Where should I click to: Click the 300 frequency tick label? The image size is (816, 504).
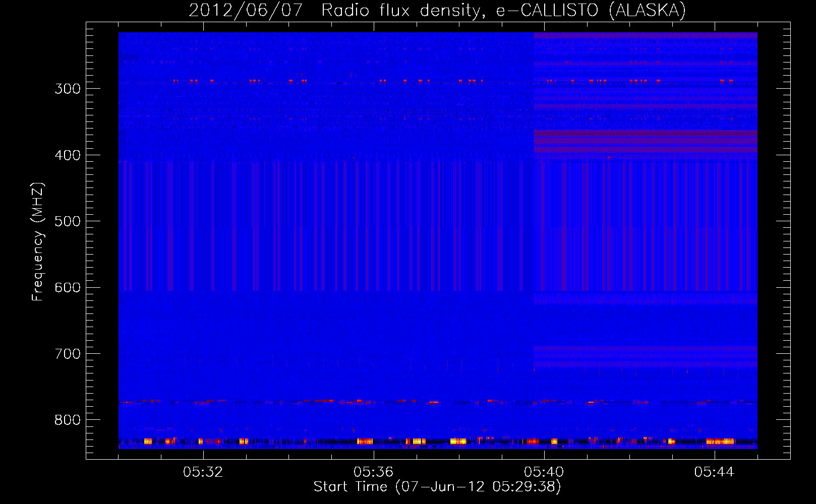tap(68, 89)
